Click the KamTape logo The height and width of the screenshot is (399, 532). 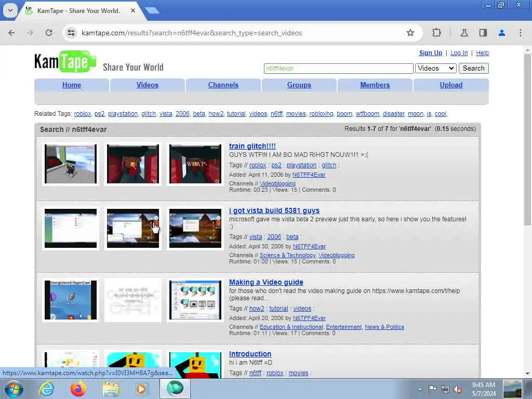tap(65, 62)
